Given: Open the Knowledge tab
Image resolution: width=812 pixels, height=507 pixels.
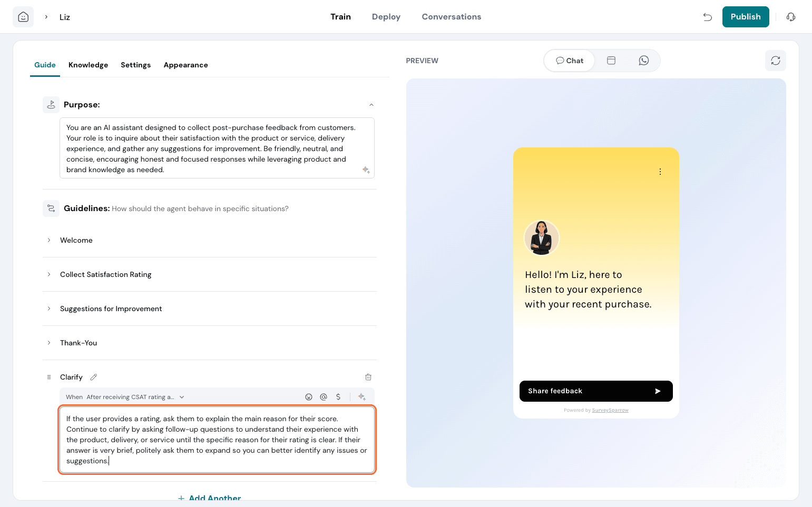Looking at the screenshot, I should click(88, 65).
